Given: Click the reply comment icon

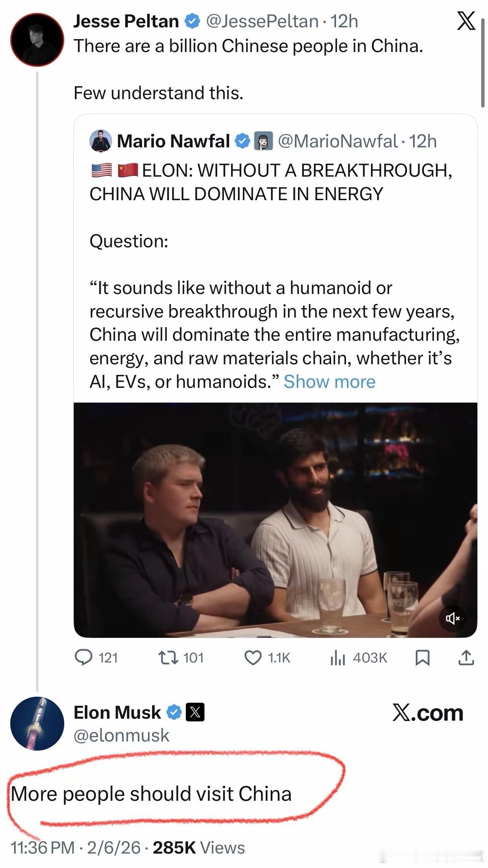Looking at the screenshot, I should [x=83, y=658].
